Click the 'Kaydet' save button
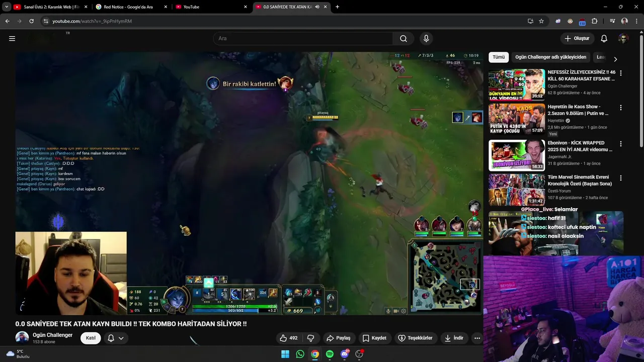 point(374,338)
